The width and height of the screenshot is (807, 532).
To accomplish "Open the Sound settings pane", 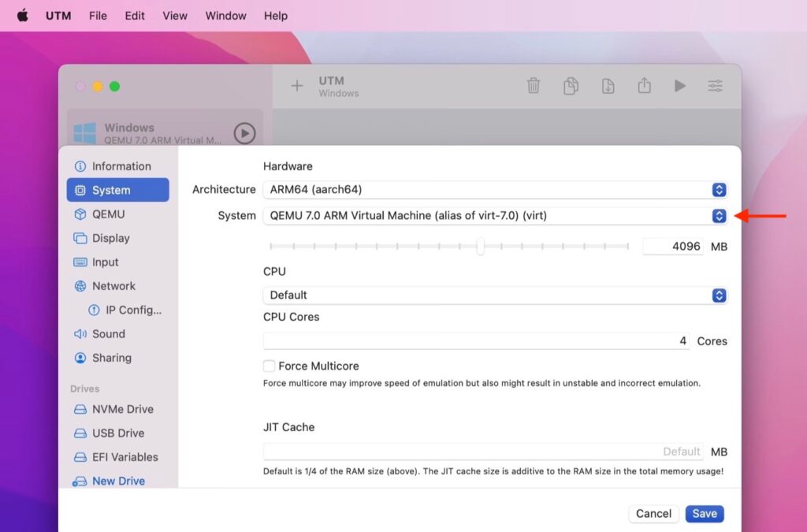I will point(109,333).
